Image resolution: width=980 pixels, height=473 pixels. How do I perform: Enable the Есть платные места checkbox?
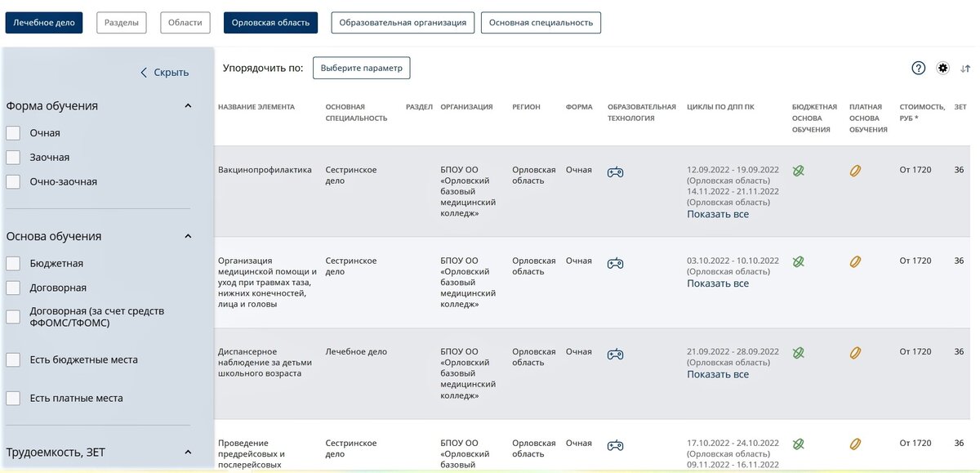[12, 398]
